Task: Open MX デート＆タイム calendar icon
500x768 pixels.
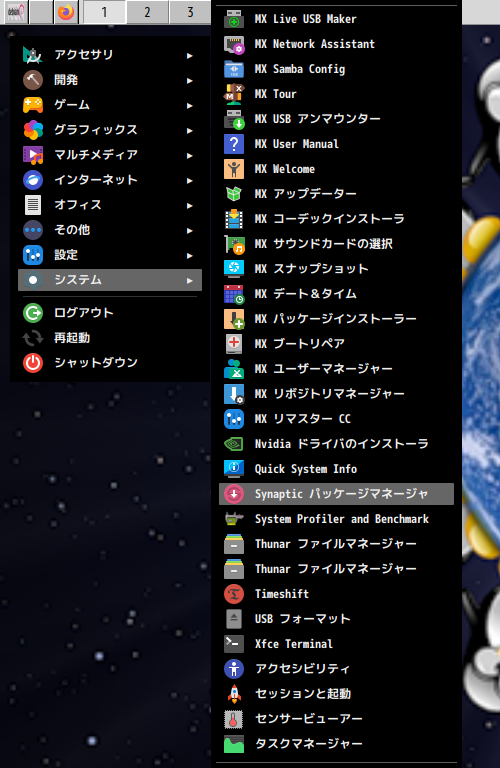Action: pos(234,294)
